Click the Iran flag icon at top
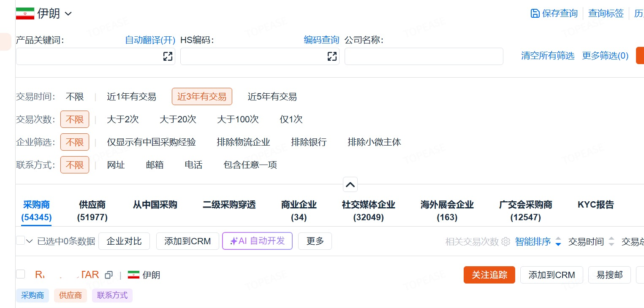This screenshot has height=308, width=644. coord(25,14)
